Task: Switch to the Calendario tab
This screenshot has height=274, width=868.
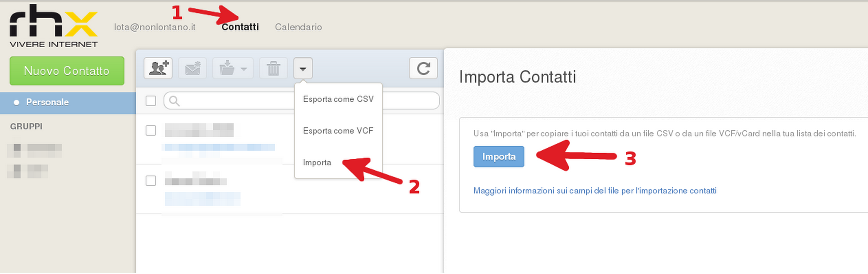Action: coord(298,27)
